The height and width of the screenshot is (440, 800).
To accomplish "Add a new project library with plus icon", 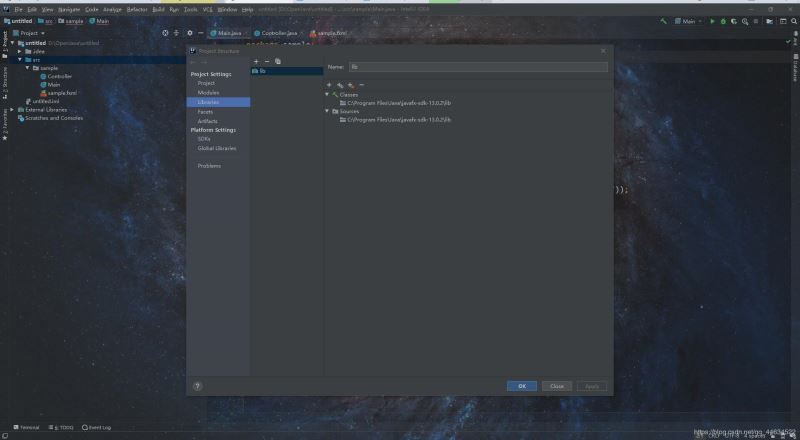I will (256, 61).
